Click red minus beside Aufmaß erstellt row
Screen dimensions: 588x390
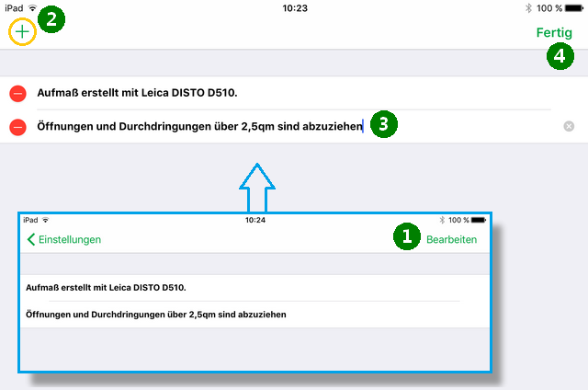click(17, 93)
